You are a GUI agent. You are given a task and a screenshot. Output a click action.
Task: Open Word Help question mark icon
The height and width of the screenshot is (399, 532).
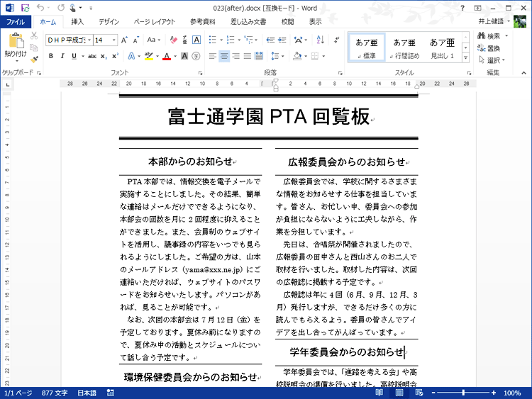(x=462, y=8)
